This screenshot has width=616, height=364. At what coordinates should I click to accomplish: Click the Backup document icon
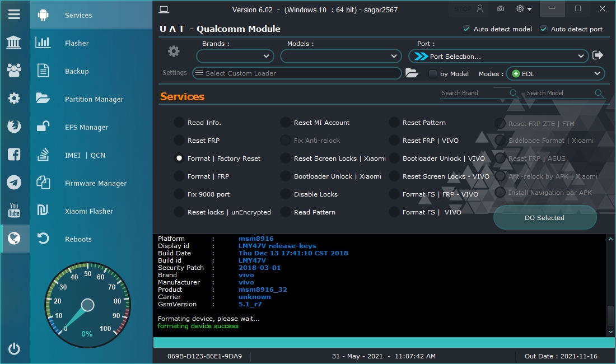tap(43, 71)
